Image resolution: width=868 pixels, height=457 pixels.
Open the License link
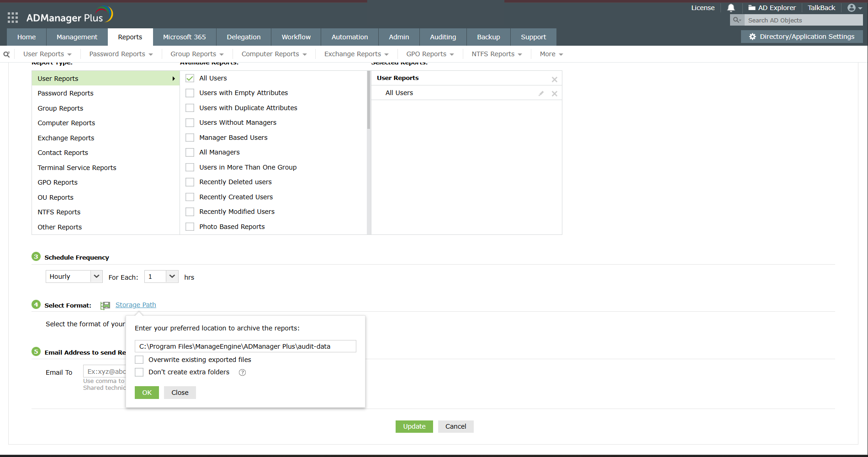(x=703, y=8)
